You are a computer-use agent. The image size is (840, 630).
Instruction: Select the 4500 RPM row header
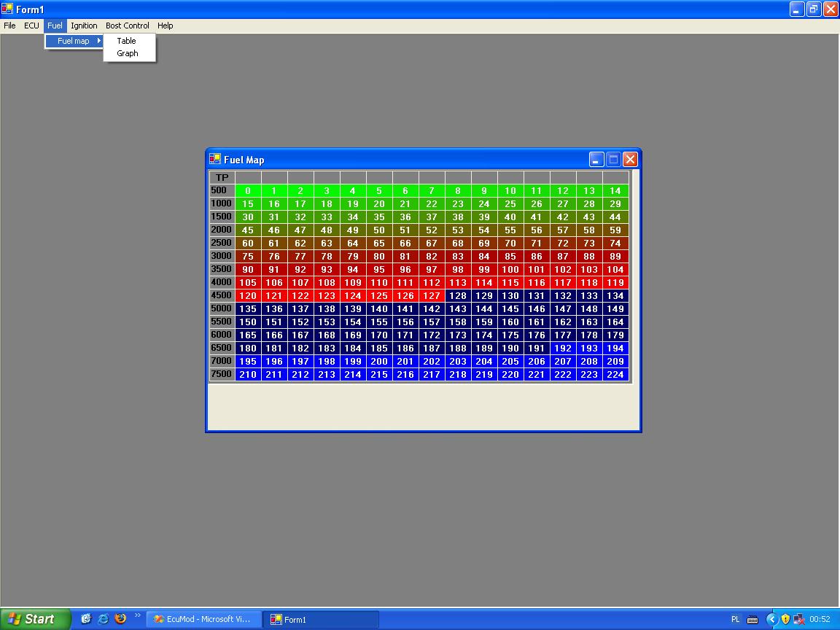point(222,295)
